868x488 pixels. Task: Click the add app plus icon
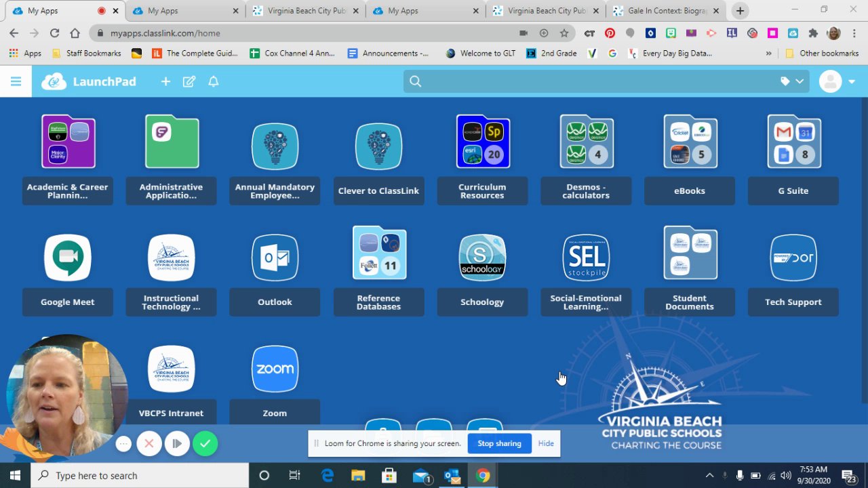point(165,81)
